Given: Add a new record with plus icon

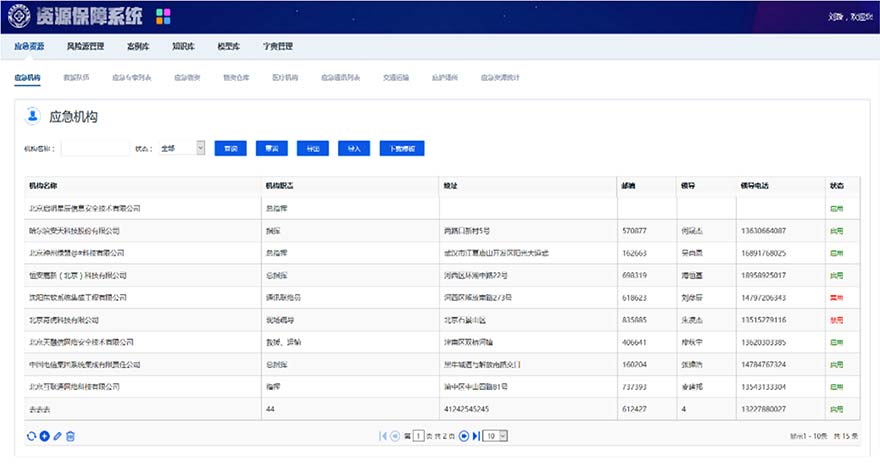Looking at the screenshot, I should tap(44, 436).
